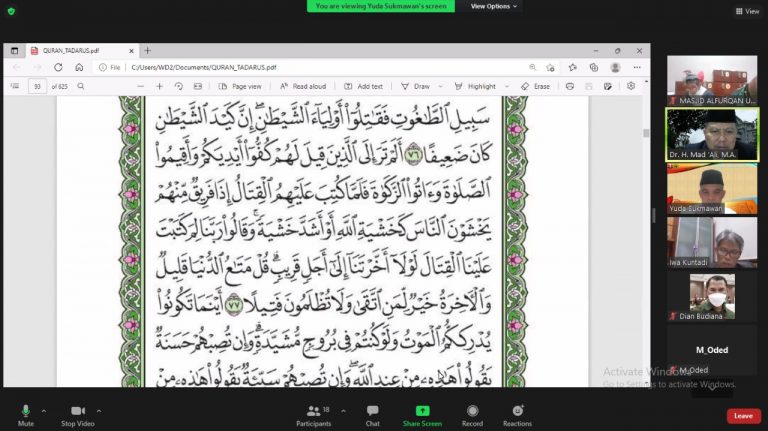Activate the Draw tool
768x431 pixels.
[415, 86]
